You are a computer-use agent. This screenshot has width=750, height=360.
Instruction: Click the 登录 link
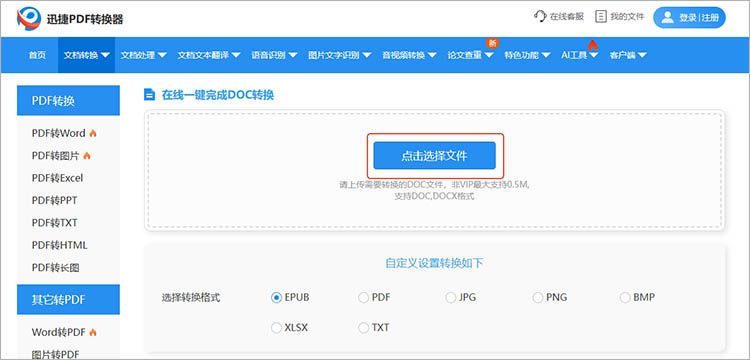coord(688,18)
